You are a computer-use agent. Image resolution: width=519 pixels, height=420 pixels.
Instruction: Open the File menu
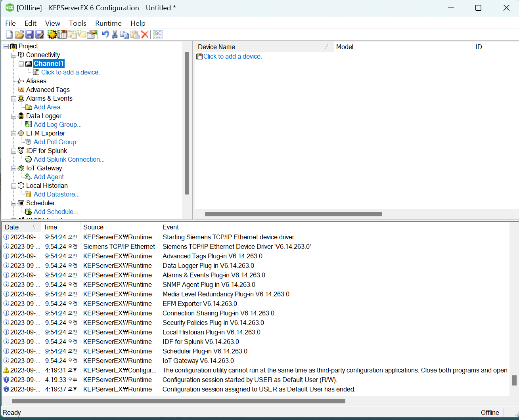[10, 23]
